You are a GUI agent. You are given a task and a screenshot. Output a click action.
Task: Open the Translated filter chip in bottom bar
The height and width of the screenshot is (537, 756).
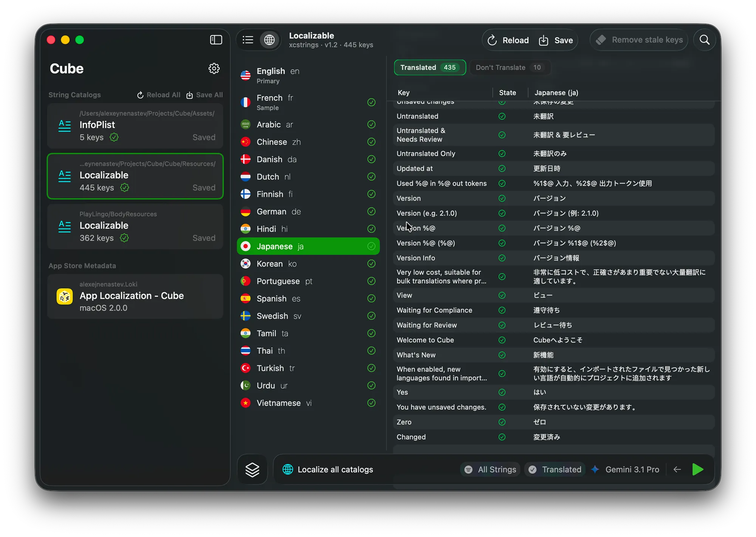pyautogui.click(x=555, y=469)
